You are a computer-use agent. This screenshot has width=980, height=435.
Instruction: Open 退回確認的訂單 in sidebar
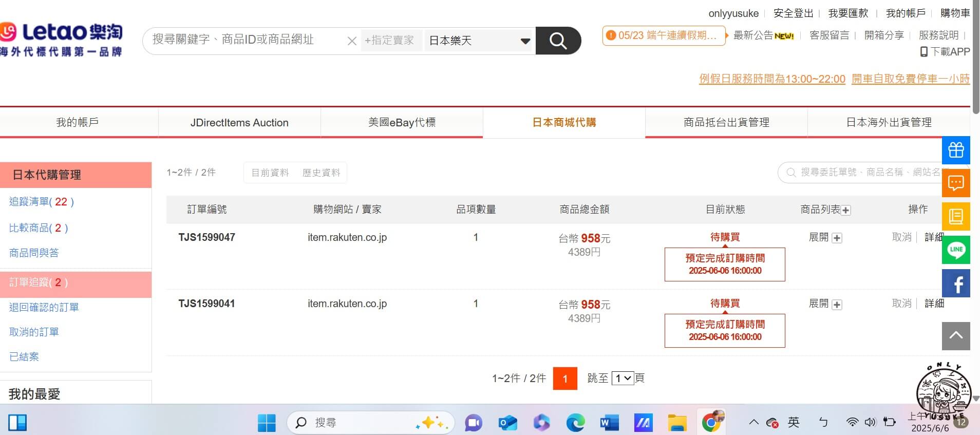[44, 307]
